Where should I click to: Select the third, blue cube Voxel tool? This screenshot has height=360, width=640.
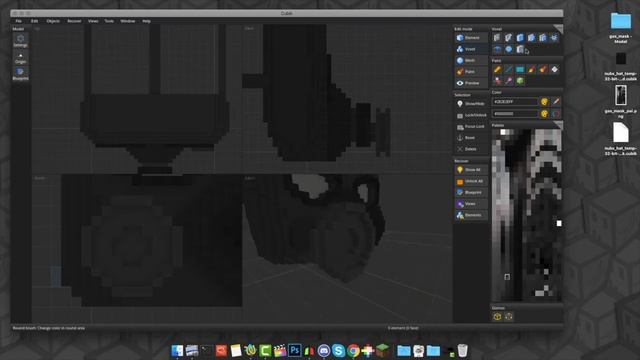coord(520,38)
